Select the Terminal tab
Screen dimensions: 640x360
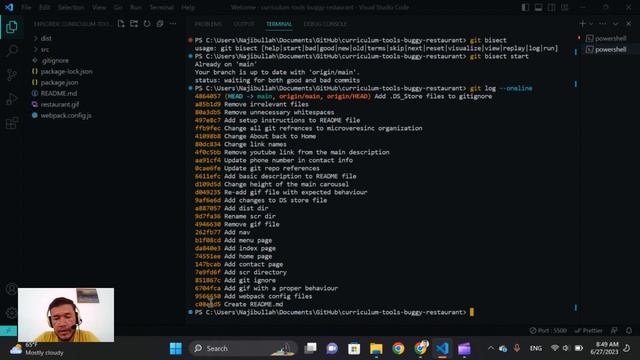pos(279,24)
